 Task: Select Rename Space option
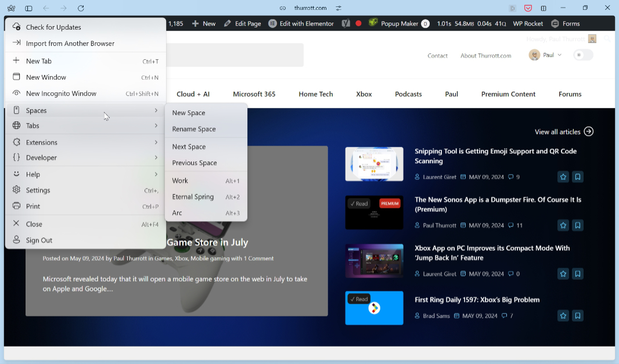click(x=194, y=129)
